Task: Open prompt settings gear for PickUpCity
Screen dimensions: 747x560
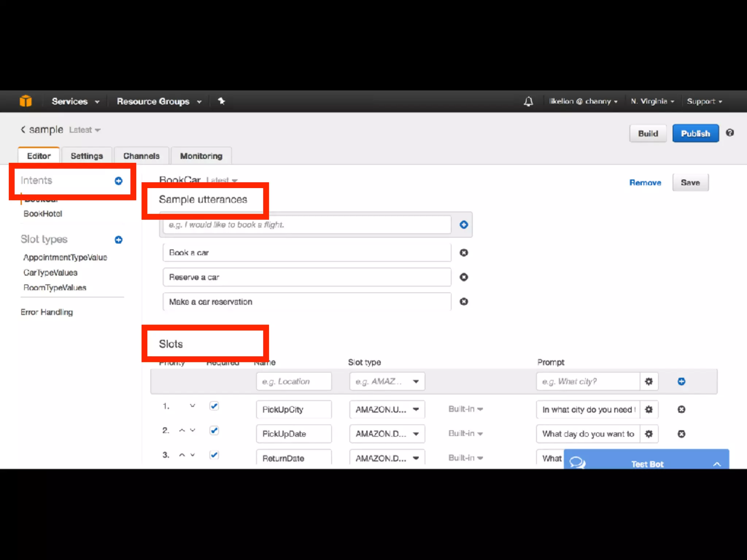Action: tap(649, 409)
